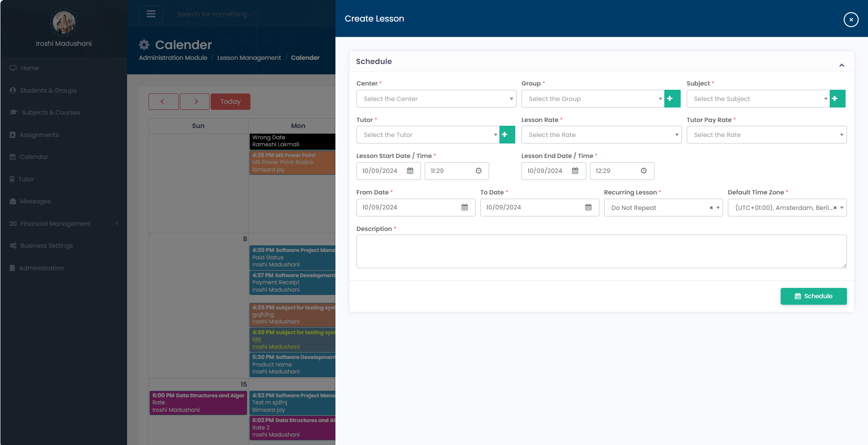Clear the Do Not Repeat recurring selection
Image resolution: width=868 pixels, height=445 pixels.
click(711, 208)
